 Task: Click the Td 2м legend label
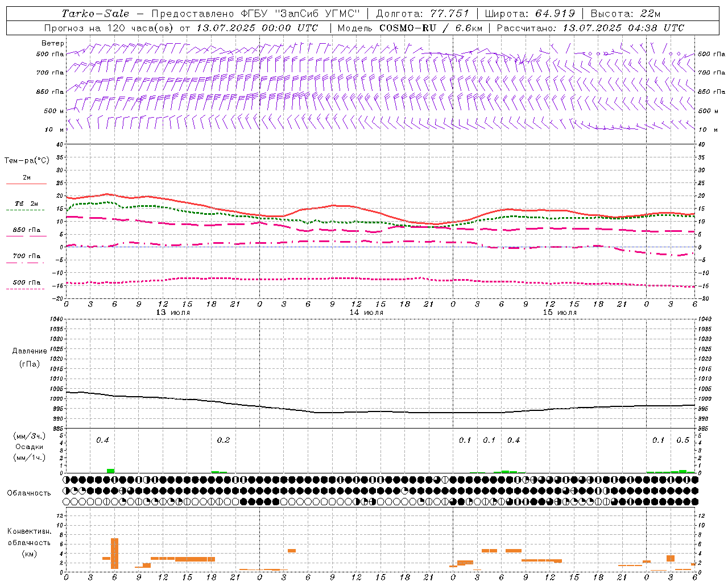(26, 203)
